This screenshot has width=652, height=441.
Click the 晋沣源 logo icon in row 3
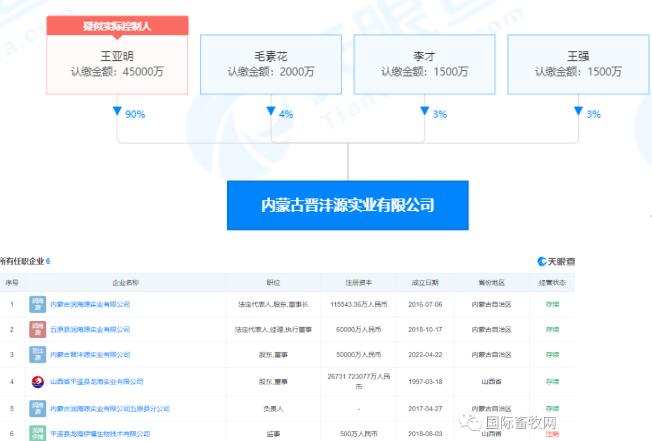click(x=37, y=354)
